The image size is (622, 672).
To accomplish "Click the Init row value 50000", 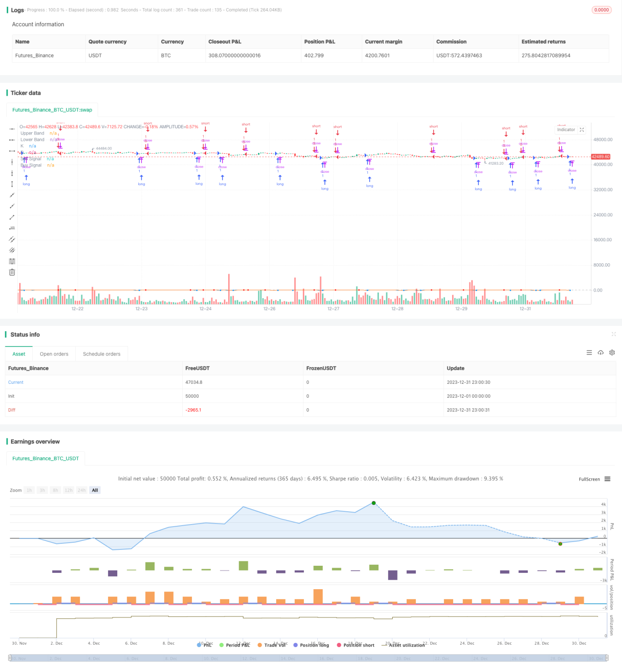I will coord(192,396).
